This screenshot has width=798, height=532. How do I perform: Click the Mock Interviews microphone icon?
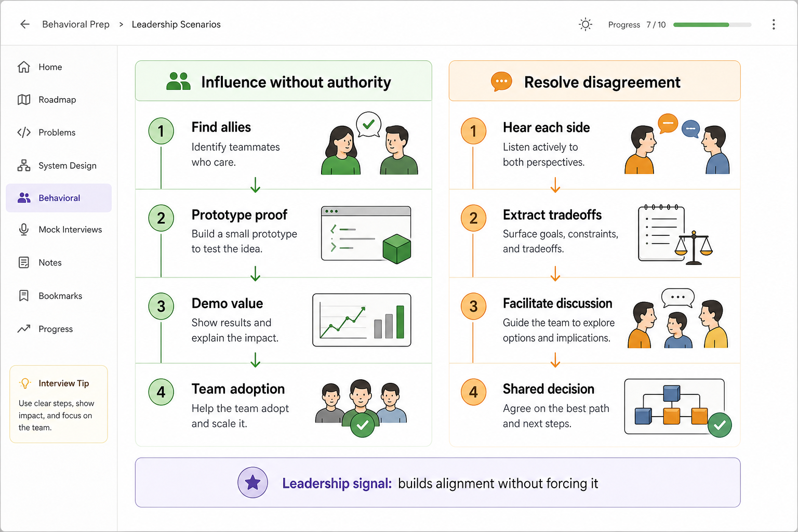[x=24, y=230]
